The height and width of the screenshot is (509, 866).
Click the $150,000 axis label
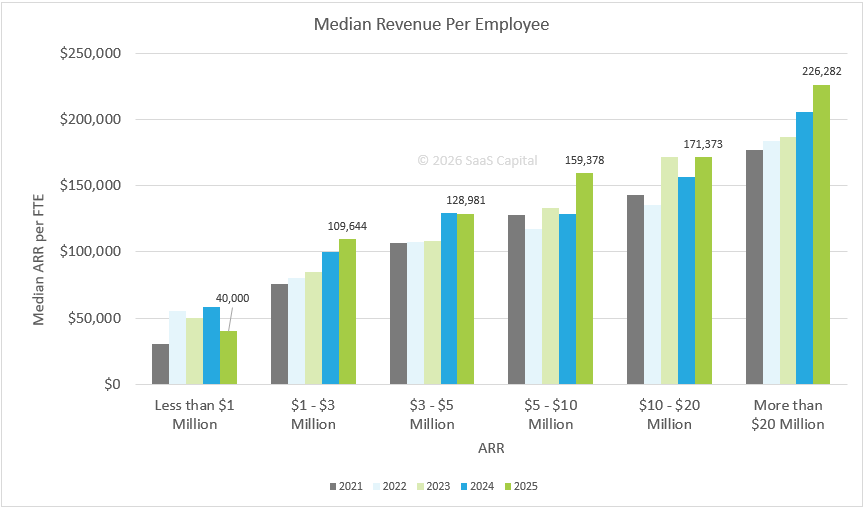[90, 185]
